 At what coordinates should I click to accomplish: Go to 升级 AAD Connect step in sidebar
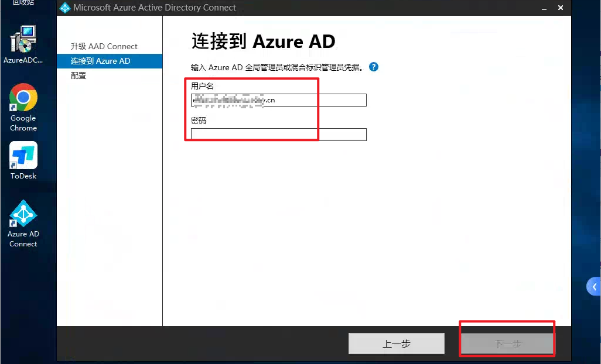pos(104,46)
